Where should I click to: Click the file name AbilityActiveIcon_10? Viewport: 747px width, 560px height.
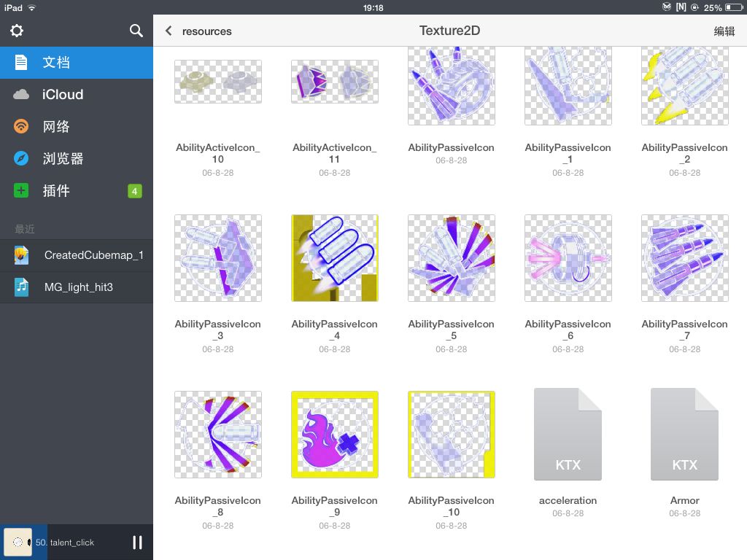click(217, 153)
